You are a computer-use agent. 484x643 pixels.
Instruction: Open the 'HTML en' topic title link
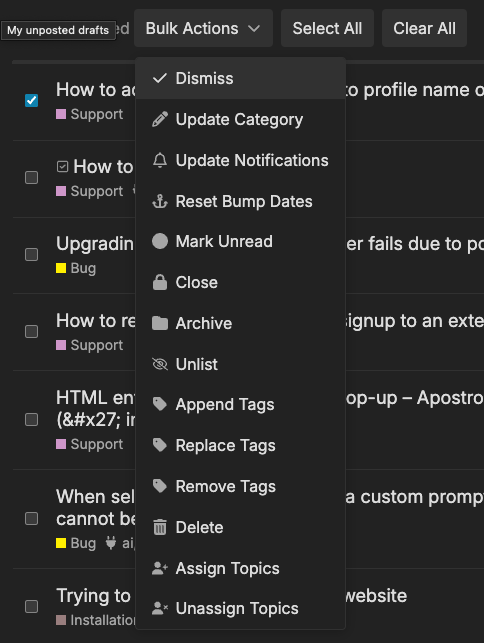[x=96, y=408]
